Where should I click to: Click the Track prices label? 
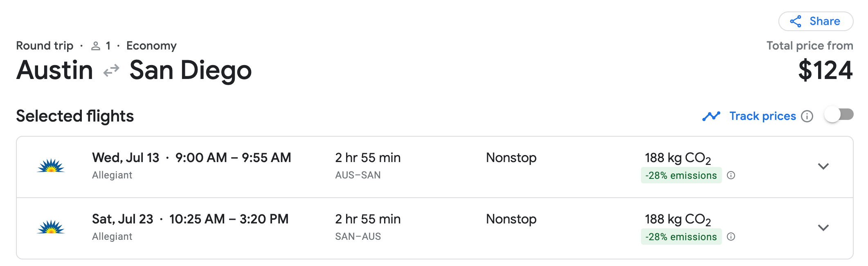point(762,116)
